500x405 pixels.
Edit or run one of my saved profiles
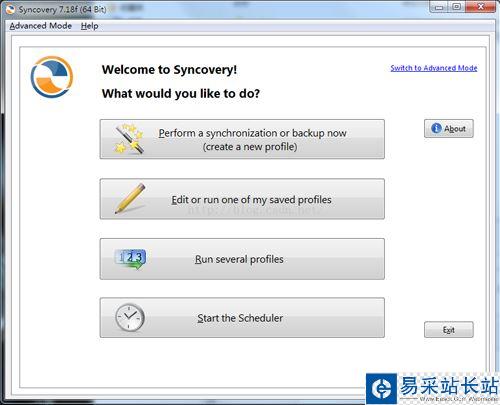[242, 199]
